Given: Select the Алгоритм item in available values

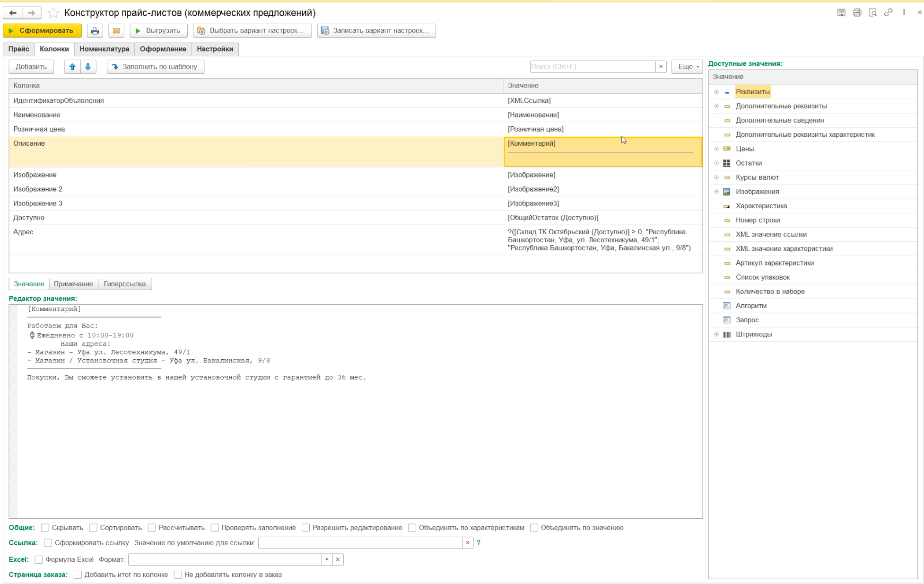Looking at the screenshot, I should tap(751, 306).
